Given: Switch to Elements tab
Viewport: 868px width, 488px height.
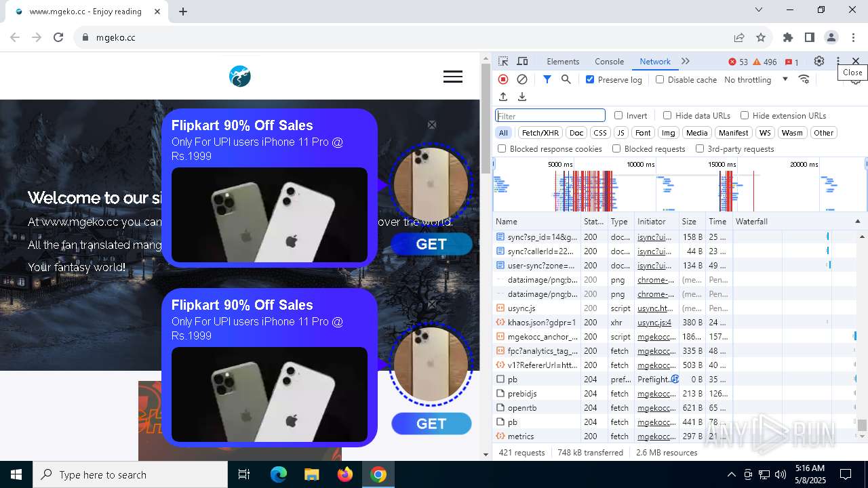Looking at the screenshot, I should pyautogui.click(x=563, y=62).
